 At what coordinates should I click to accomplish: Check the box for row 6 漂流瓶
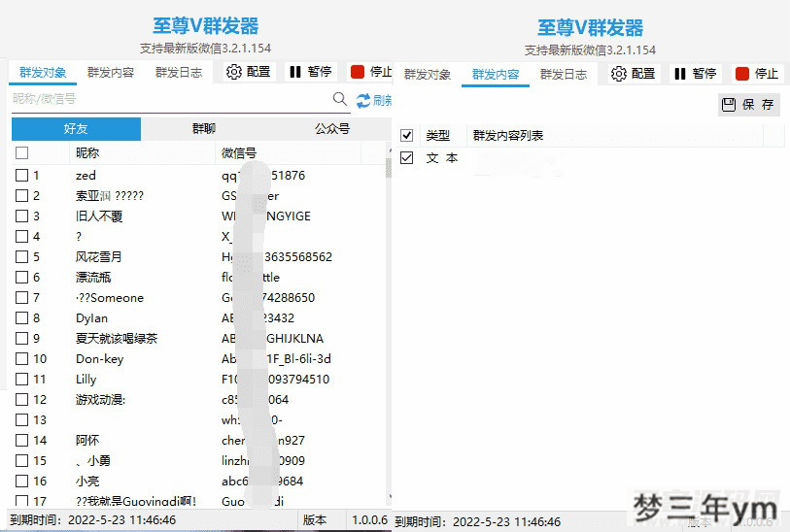coord(21,278)
